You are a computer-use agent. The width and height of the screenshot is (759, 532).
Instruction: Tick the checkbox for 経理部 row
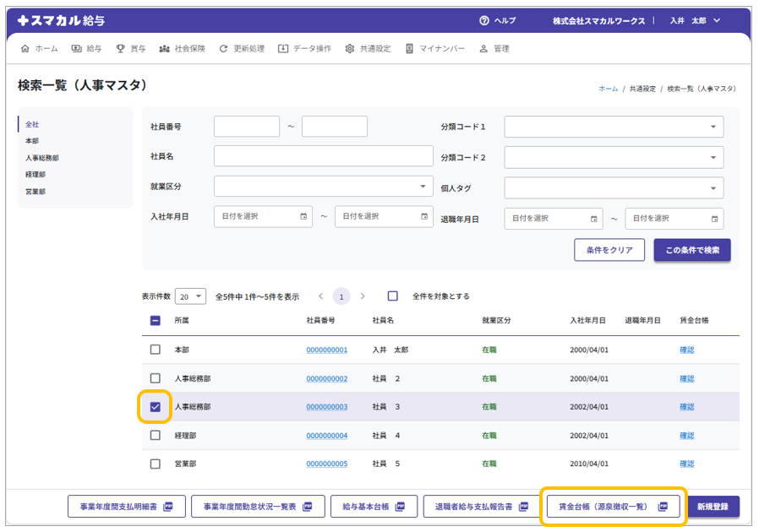(x=156, y=436)
